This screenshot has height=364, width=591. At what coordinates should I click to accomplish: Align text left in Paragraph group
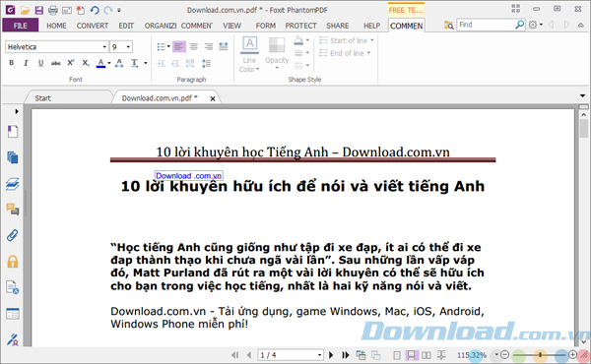pyautogui.click(x=179, y=46)
